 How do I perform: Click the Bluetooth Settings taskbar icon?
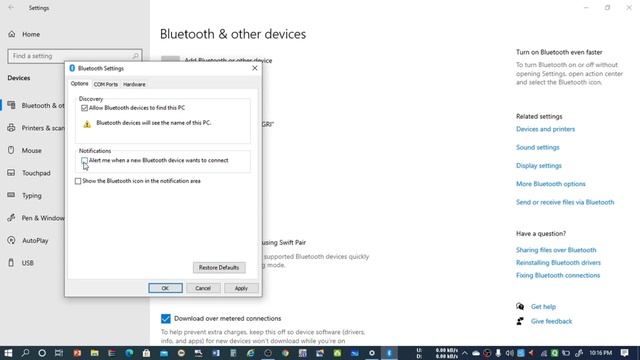click(x=389, y=353)
